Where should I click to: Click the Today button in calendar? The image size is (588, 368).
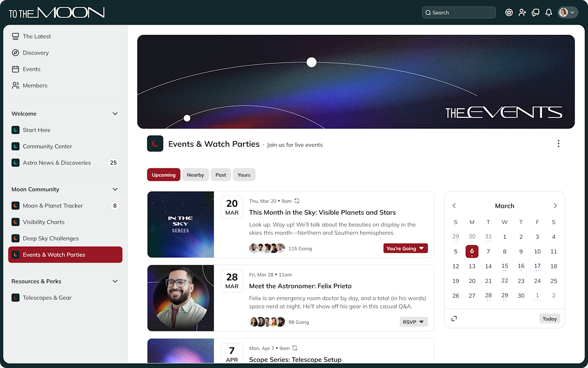click(x=550, y=319)
